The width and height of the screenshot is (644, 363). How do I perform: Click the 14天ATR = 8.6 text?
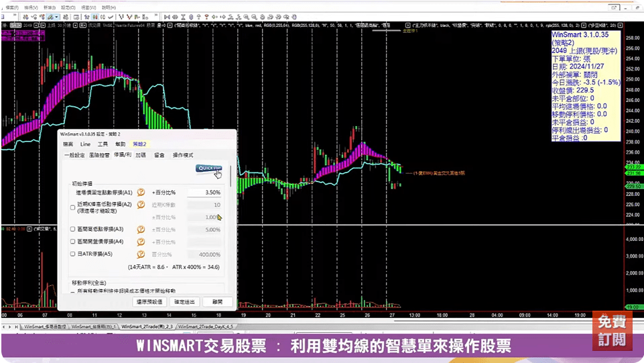147,267
